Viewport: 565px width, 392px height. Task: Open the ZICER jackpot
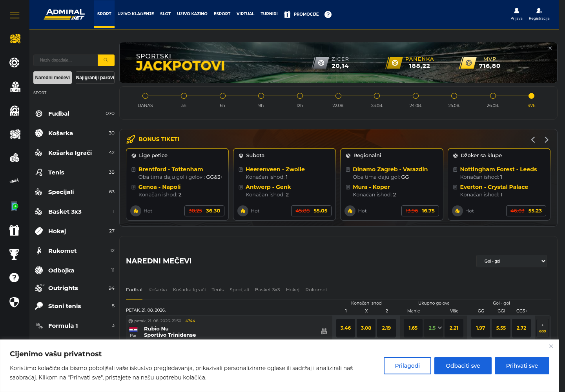point(331,63)
